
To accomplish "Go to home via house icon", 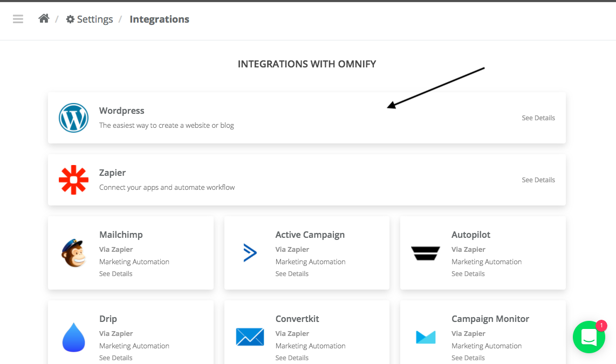I will 44,18.
